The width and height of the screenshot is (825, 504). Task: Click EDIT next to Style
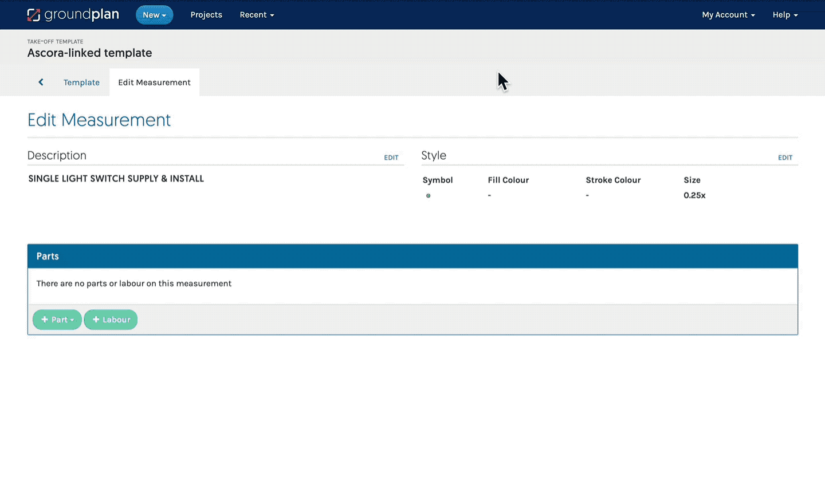tap(785, 157)
